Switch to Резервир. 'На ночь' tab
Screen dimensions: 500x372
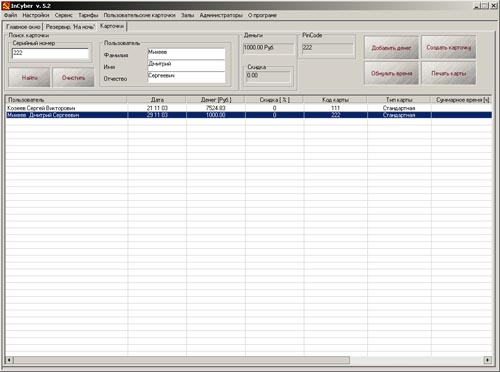click(x=70, y=27)
